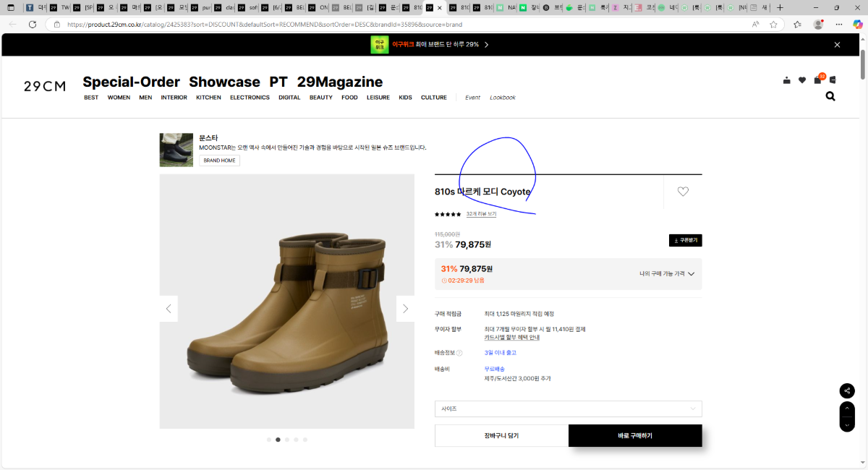Image resolution: width=868 pixels, height=470 pixels.
Task: Click the 바로 구매하기 buy now button
Action: click(x=634, y=436)
